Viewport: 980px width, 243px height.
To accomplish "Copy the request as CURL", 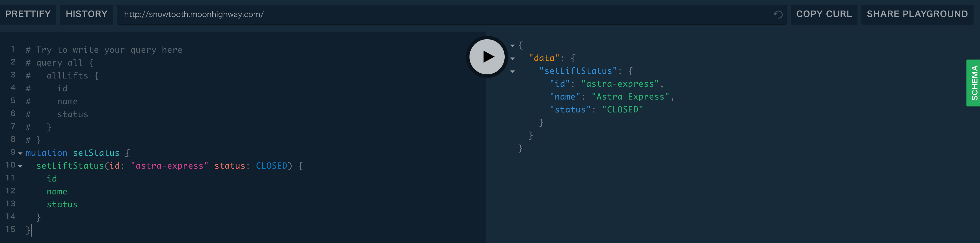I will pos(824,14).
